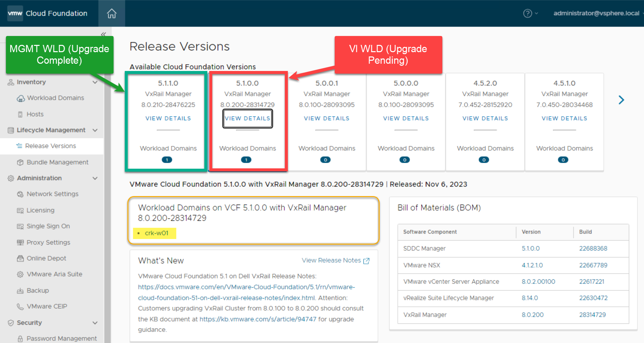Click vCenter Server Appliance build 22617221
The height and width of the screenshot is (343, 644).
pyautogui.click(x=592, y=282)
